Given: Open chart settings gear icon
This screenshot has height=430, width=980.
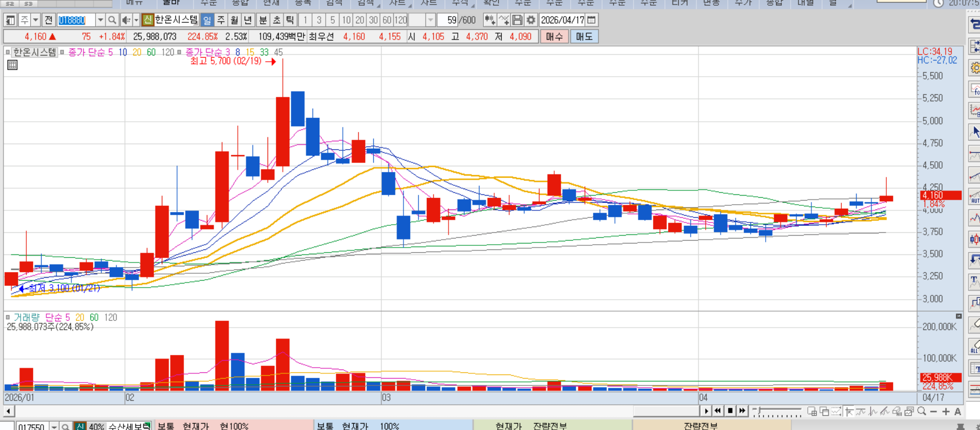Looking at the screenshot, I should 531,20.
